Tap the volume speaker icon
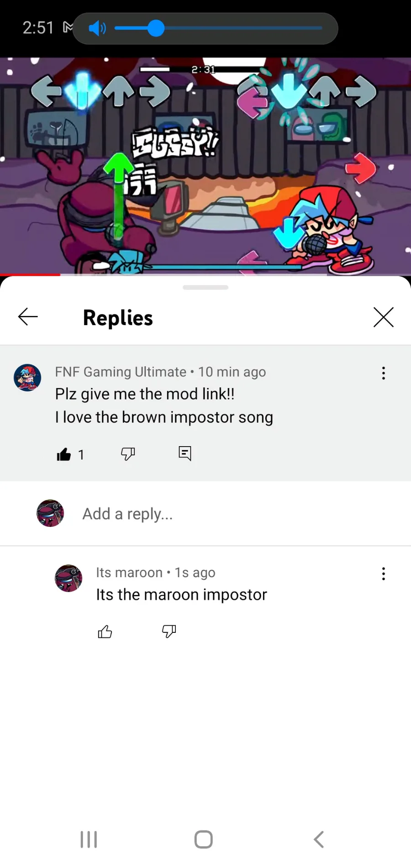The image size is (411, 868). click(x=97, y=28)
